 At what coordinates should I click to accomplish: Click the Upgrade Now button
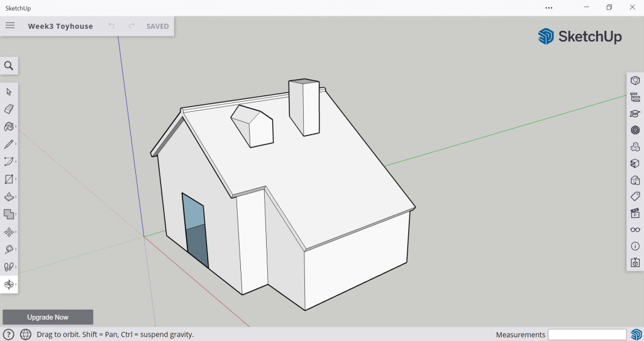click(48, 317)
